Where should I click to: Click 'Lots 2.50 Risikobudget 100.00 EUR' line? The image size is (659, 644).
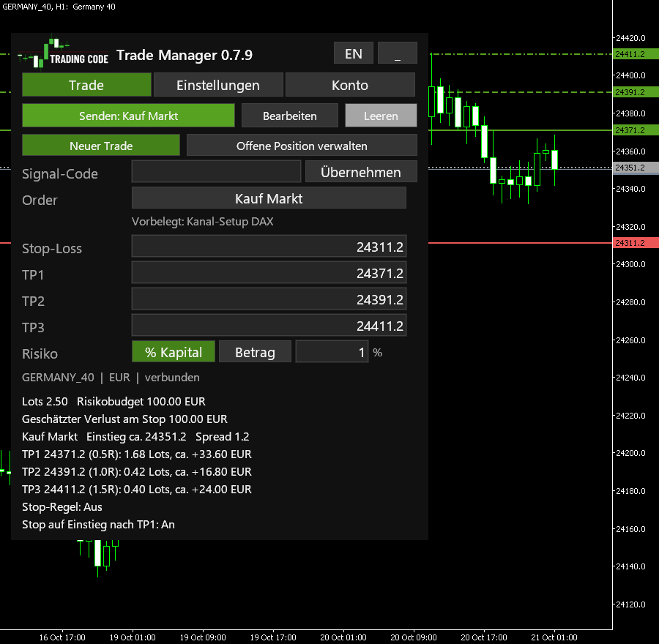coord(113,401)
